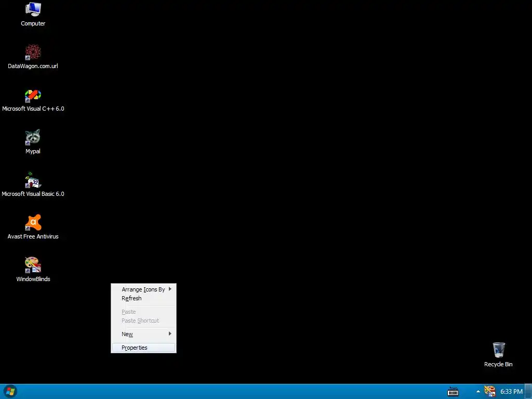Click the Avast Free Antivirus label
This screenshot has height=399, width=532.
33,236
